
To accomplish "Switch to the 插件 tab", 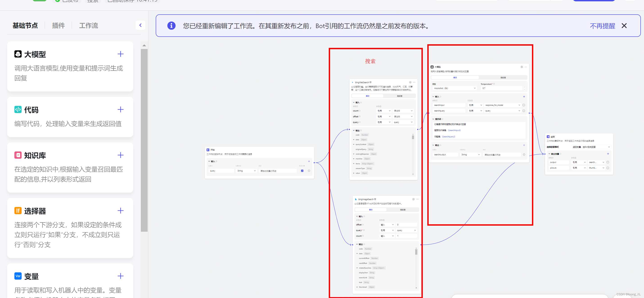I will coord(58,25).
